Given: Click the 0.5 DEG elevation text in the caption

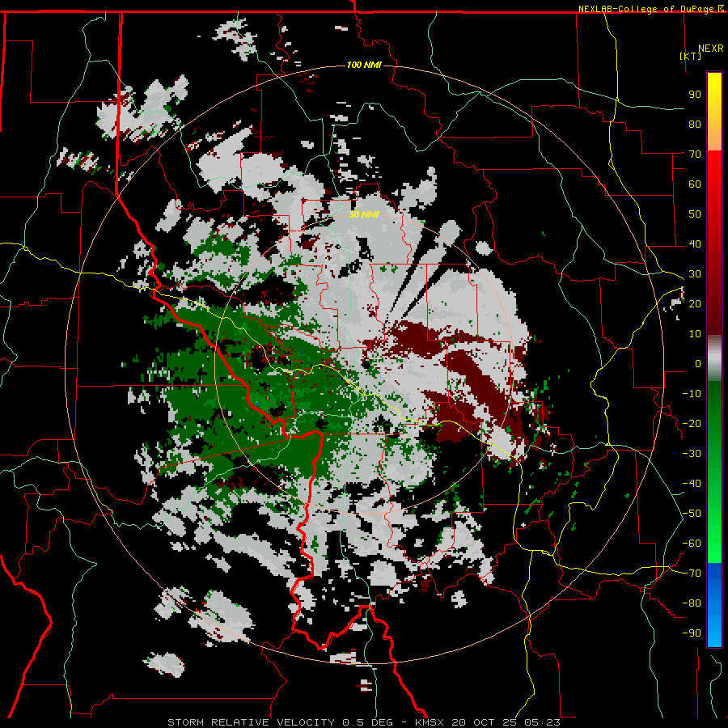Looking at the screenshot, I should 367,722.
